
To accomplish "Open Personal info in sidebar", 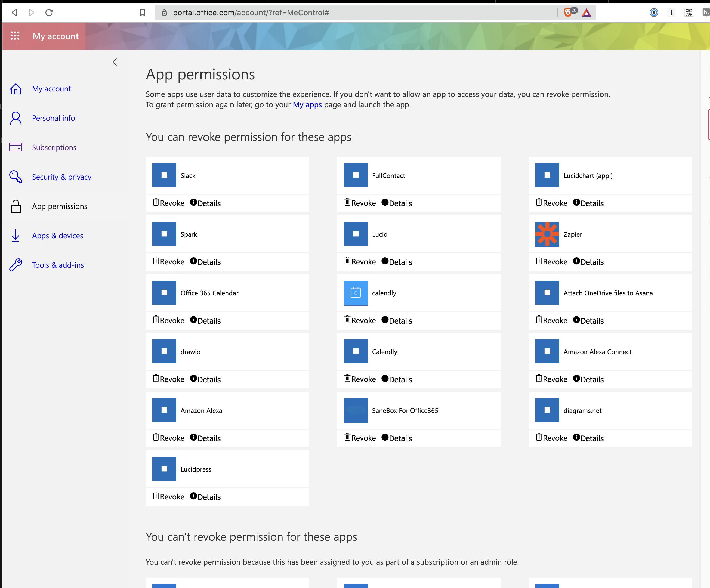I will (x=53, y=118).
